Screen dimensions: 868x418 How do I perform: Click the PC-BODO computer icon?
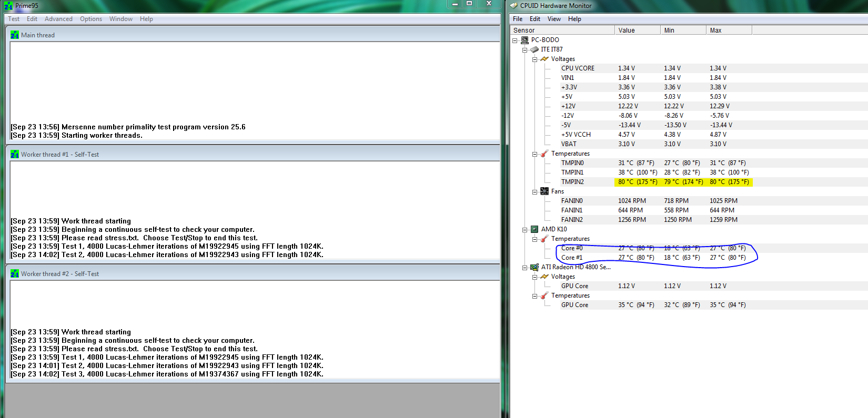(x=524, y=40)
